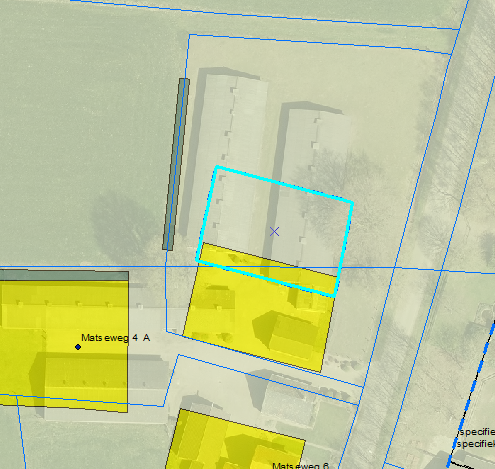Screen dimensions: 495x469
Task: Click the Matseweg 4 A address label
Action: (x=116, y=338)
